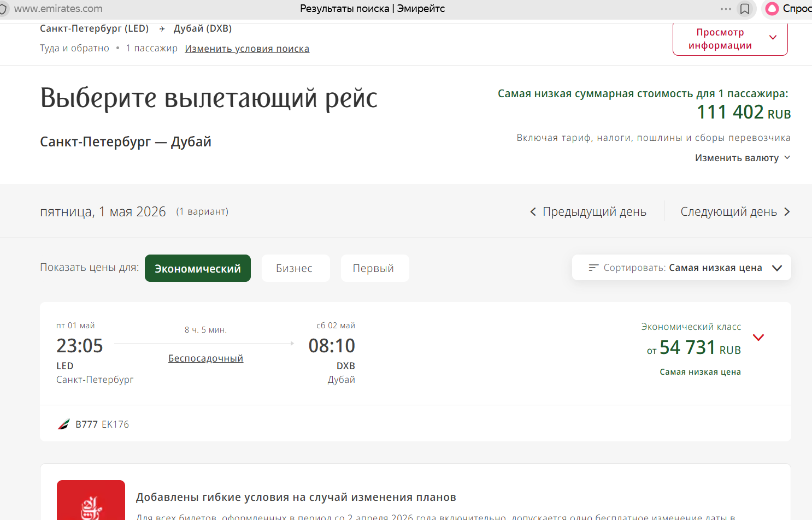
Task: Switch prices to Бизнес class
Action: [x=295, y=268]
